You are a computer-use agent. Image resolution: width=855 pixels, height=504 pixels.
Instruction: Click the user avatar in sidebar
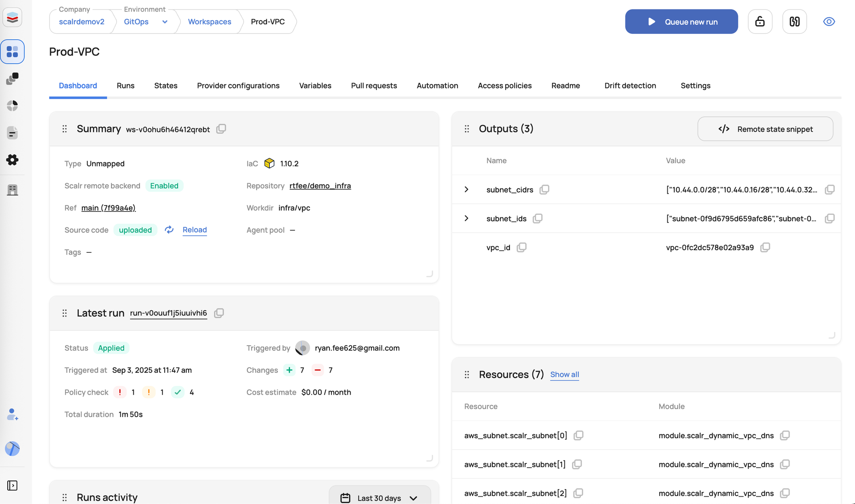pyautogui.click(x=12, y=448)
